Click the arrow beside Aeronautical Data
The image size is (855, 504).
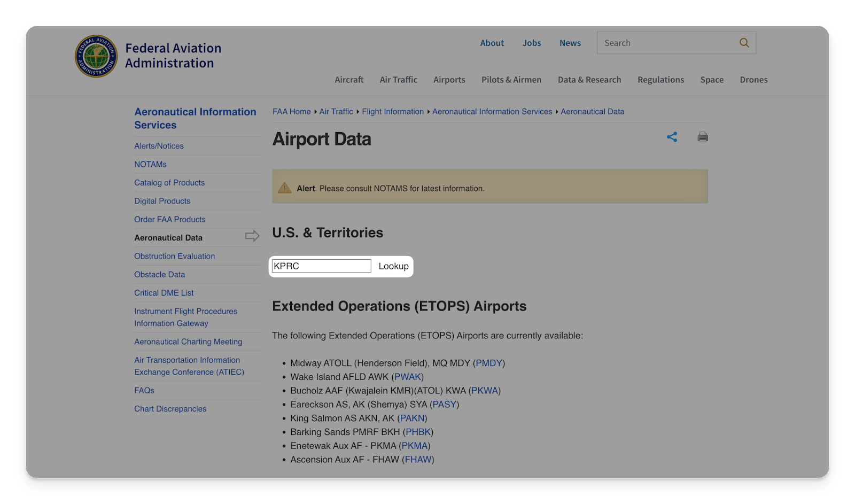click(252, 236)
